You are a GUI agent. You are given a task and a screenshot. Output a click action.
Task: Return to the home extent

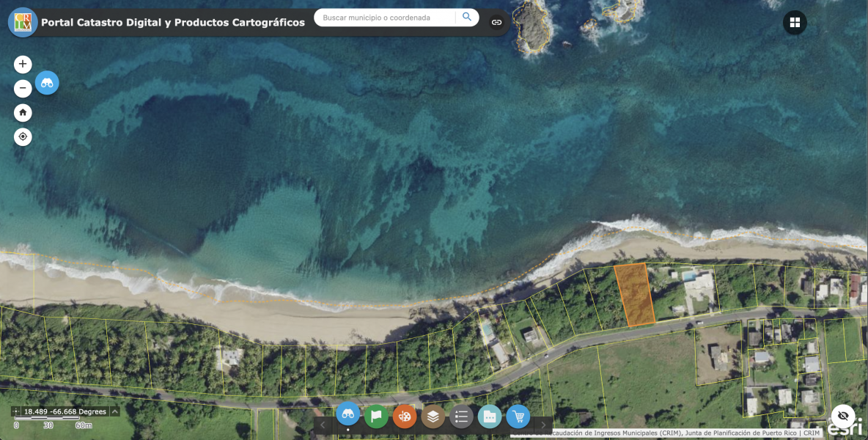tap(23, 112)
